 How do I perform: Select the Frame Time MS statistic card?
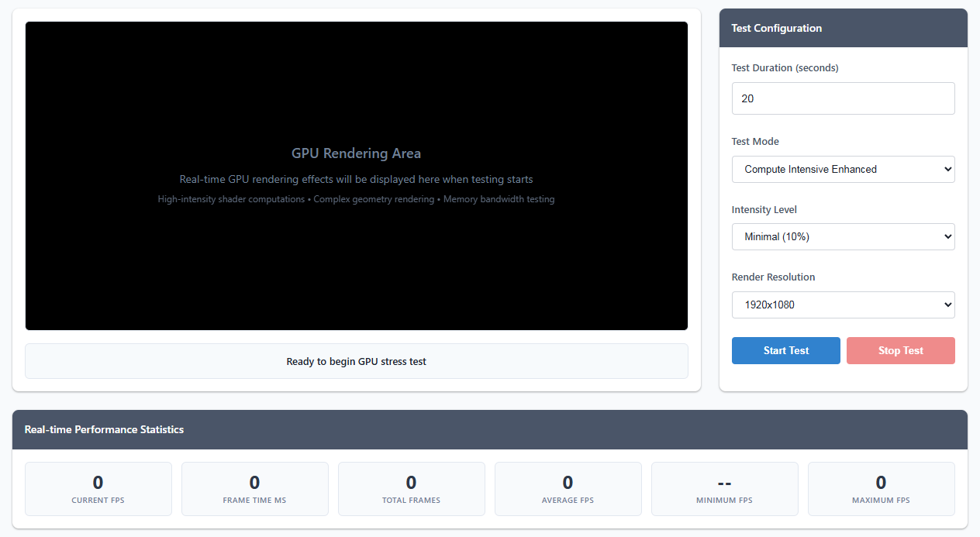254,489
